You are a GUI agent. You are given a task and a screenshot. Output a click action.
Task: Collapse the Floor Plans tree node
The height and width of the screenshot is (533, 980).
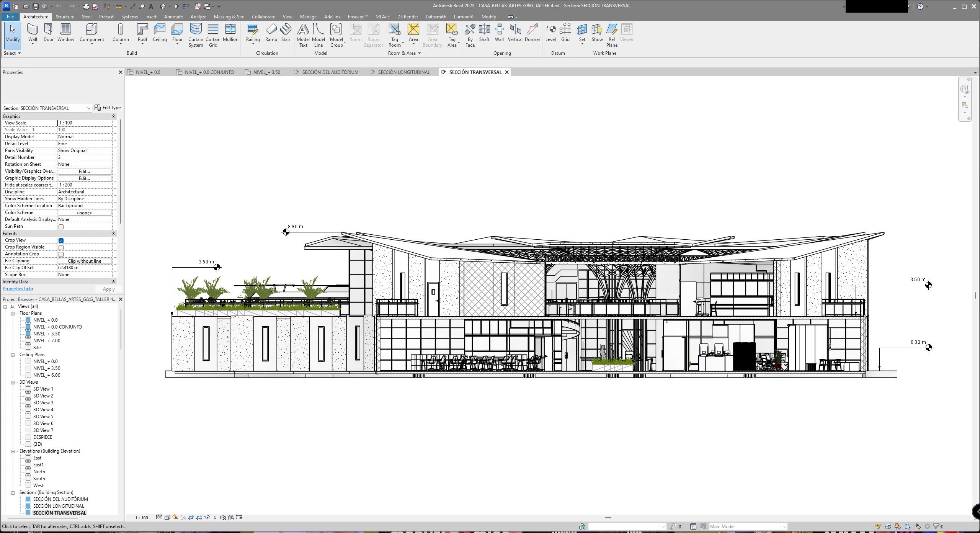point(13,313)
